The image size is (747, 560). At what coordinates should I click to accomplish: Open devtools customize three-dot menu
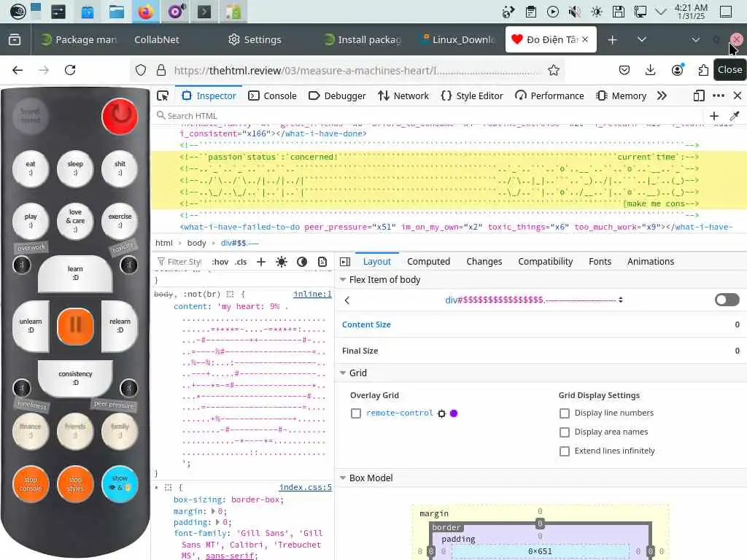coord(719,96)
